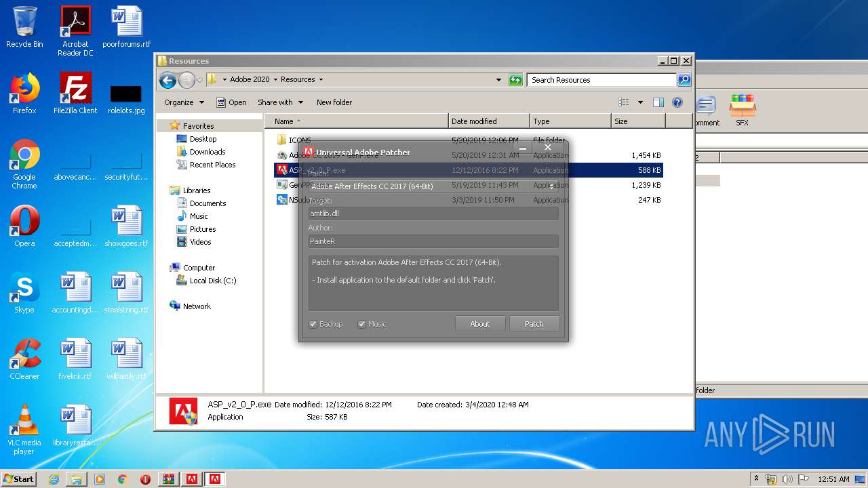Click the Search Resources input box
The width and height of the screenshot is (868, 488).
point(602,79)
